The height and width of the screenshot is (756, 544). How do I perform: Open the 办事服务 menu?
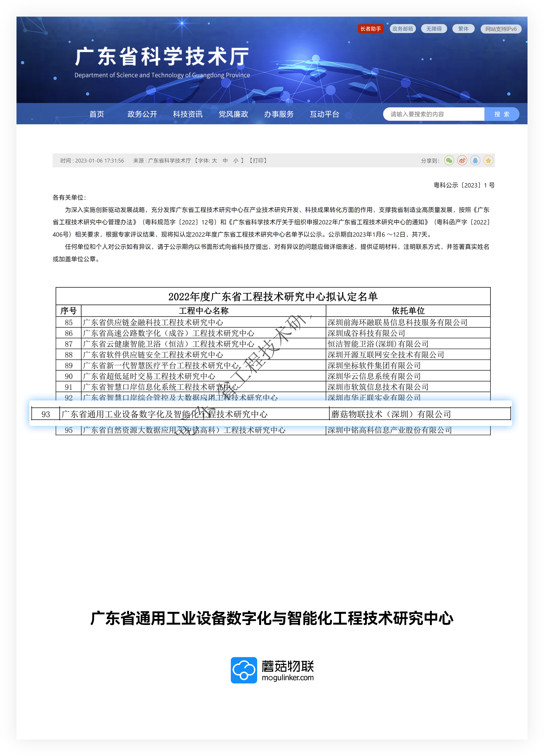(279, 114)
